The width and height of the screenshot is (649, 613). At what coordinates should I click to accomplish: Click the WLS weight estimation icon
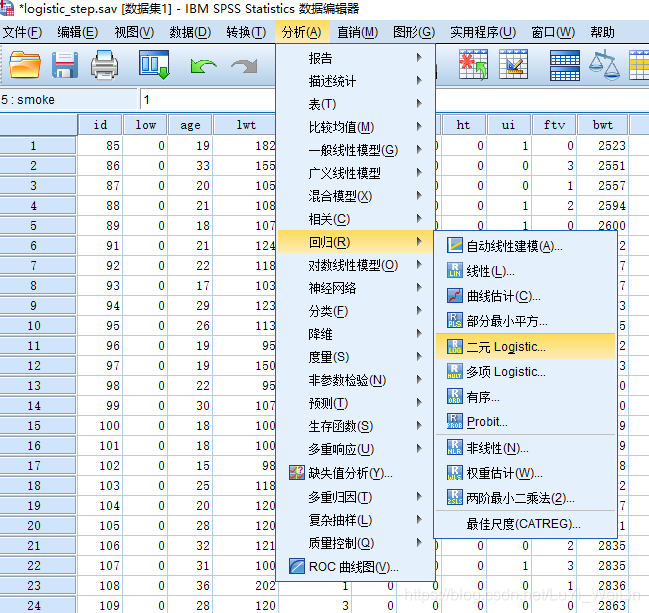point(454,473)
